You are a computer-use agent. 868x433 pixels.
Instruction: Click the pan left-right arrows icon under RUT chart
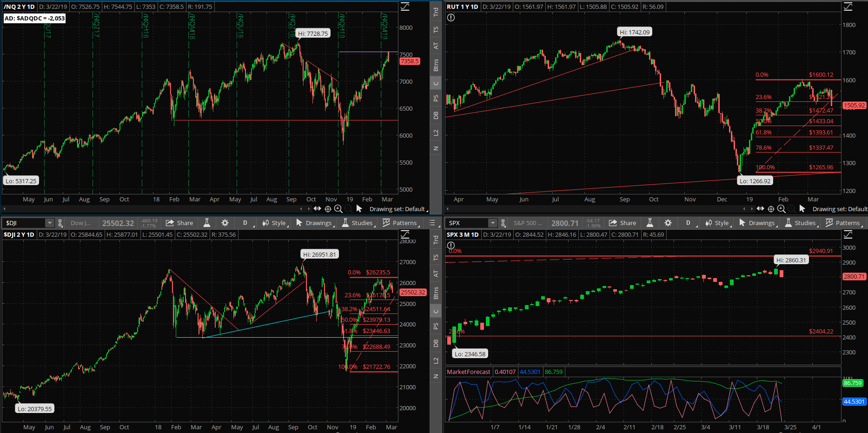coord(760,209)
